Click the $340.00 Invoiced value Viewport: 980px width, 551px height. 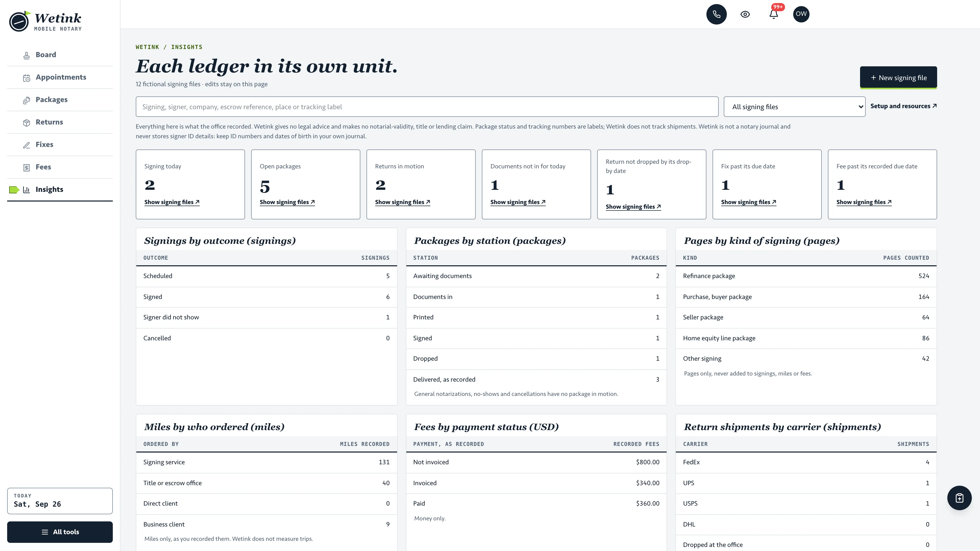point(647,483)
